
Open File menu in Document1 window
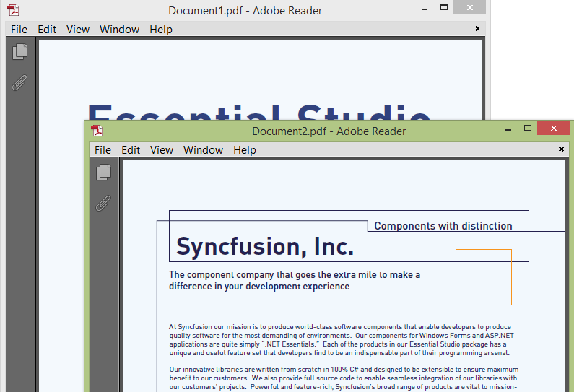(x=19, y=30)
